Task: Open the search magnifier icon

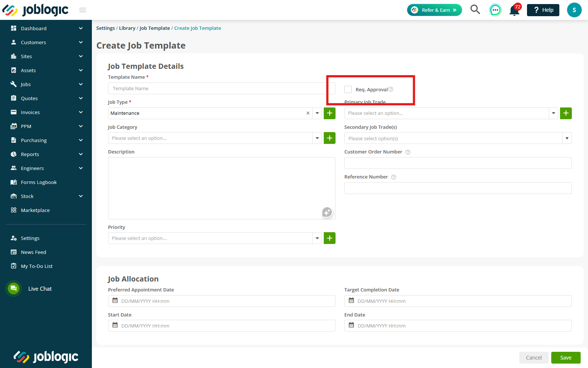Action: click(x=475, y=10)
